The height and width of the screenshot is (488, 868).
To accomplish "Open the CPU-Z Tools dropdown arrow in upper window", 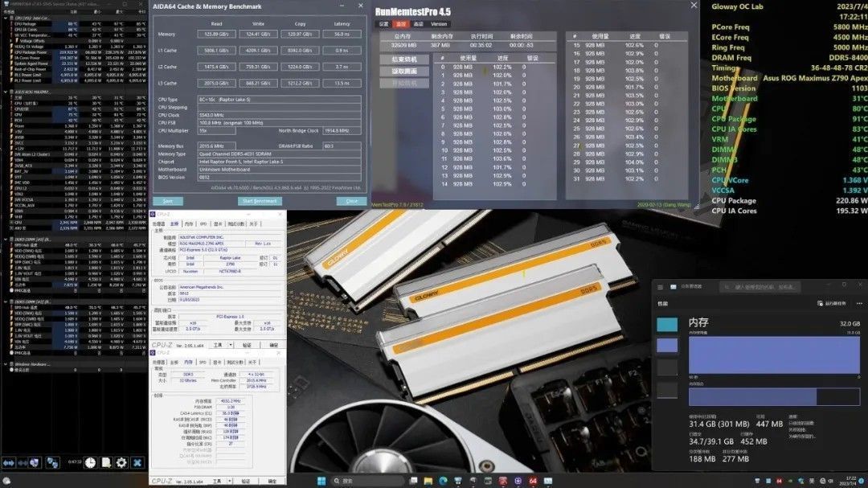I will (230, 345).
